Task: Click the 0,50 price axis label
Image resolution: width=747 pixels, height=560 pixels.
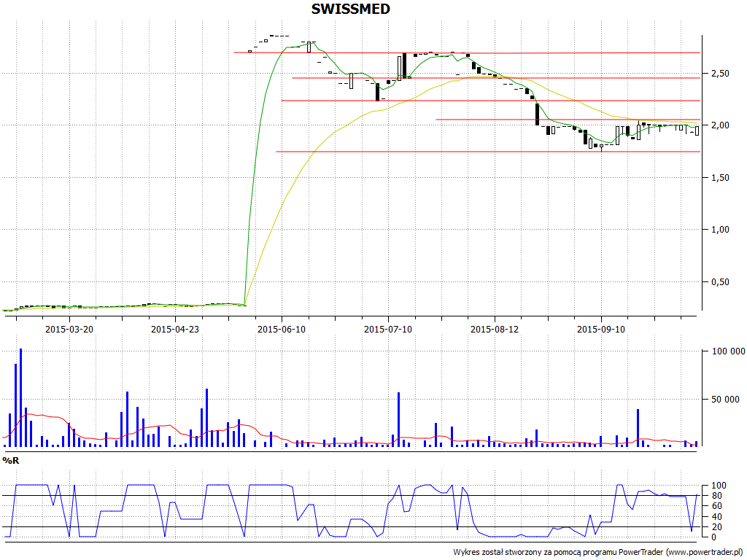Action: [720, 282]
